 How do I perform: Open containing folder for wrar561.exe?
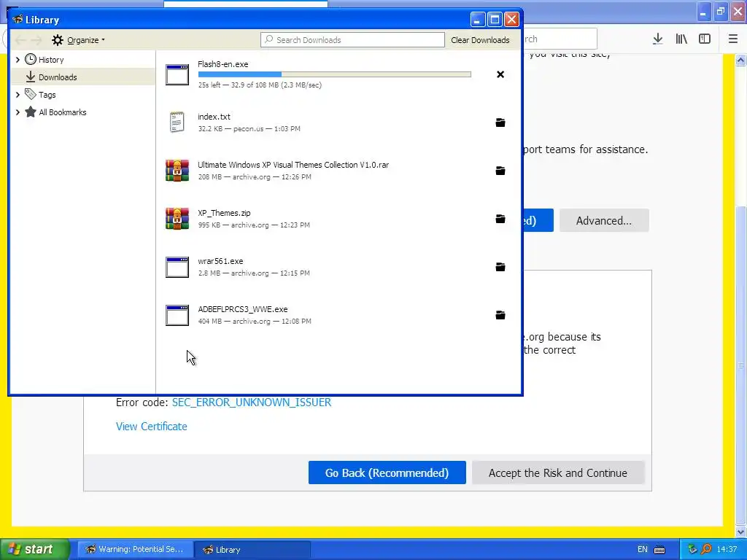(x=500, y=267)
